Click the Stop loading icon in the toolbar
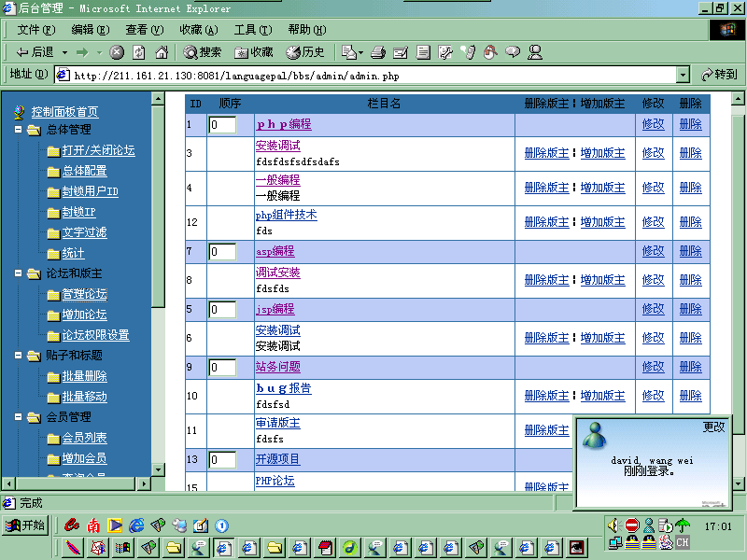The image size is (747, 560). point(117,52)
